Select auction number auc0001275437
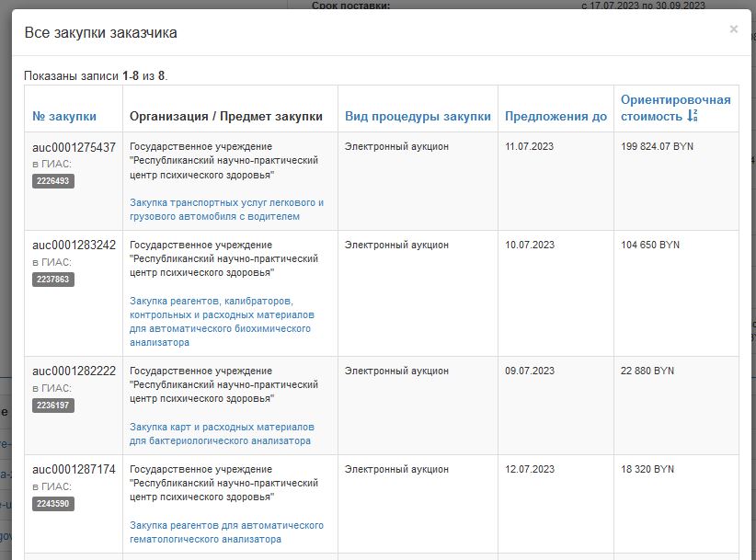This screenshot has width=756, height=560. point(74,147)
